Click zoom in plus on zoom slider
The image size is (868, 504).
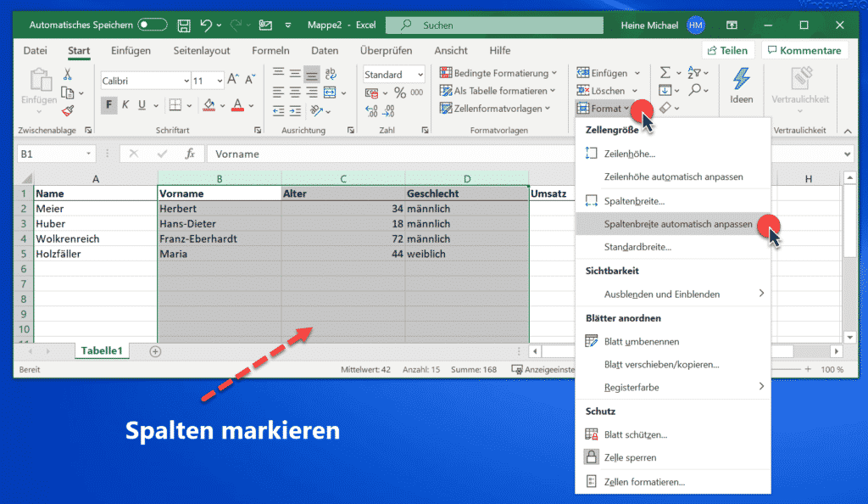pos(808,369)
